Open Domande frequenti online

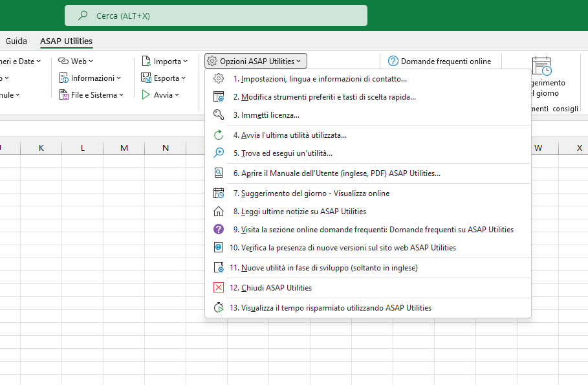pyautogui.click(x=441, y=61)
